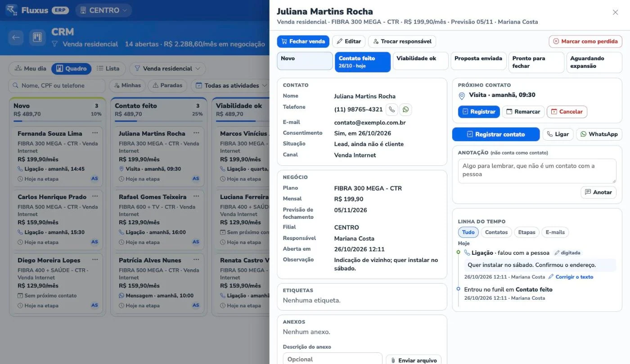Click the location pin icon in Próximo contato
This screenshot has width=630, height=364.
462,96
